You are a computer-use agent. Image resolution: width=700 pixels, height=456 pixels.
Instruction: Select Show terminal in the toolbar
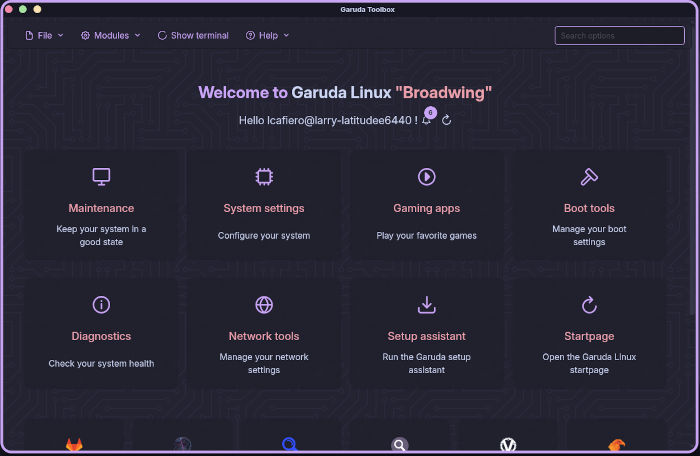tap(193, 35)
